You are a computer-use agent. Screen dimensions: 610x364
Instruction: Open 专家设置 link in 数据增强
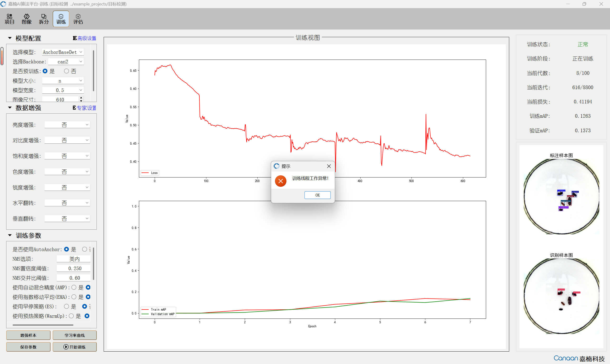pyautogui.click(x=86, y=108)
